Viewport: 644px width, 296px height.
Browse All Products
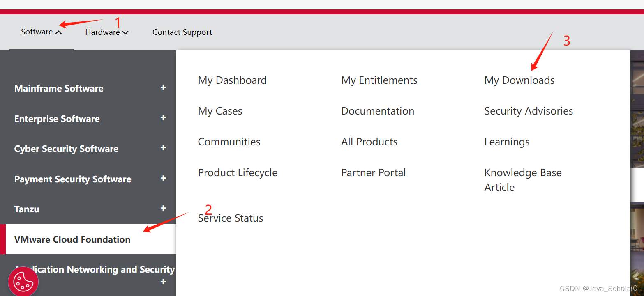[369, 142]
